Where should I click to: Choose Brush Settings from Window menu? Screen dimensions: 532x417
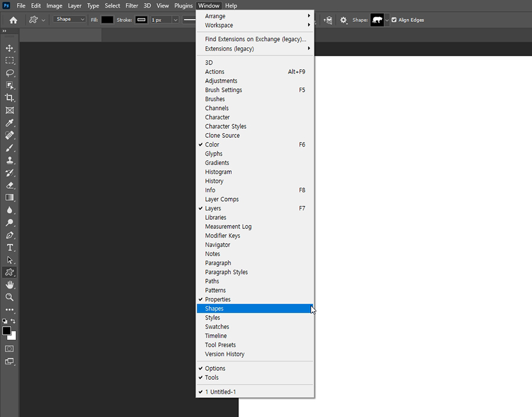tap(255, 90)
